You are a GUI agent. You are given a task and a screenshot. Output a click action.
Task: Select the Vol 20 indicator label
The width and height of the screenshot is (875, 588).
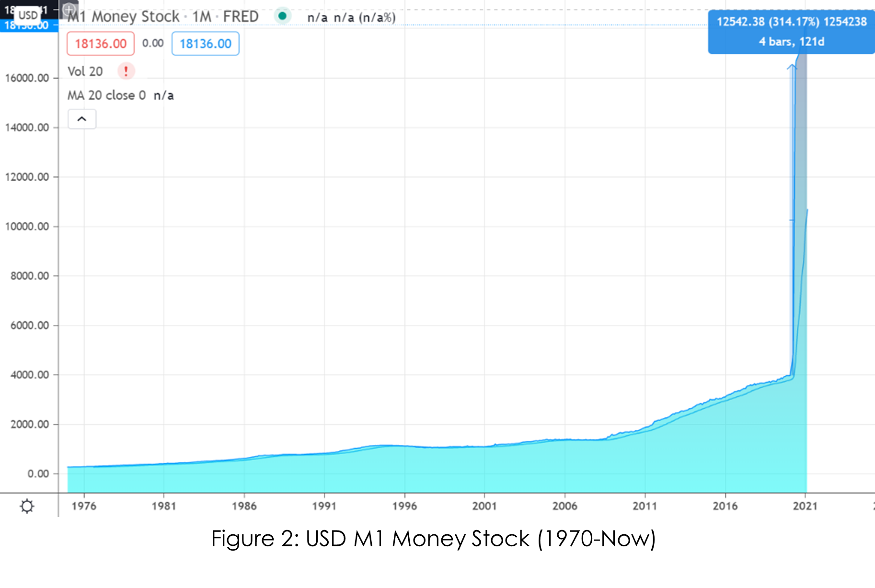tap(85, 71)
